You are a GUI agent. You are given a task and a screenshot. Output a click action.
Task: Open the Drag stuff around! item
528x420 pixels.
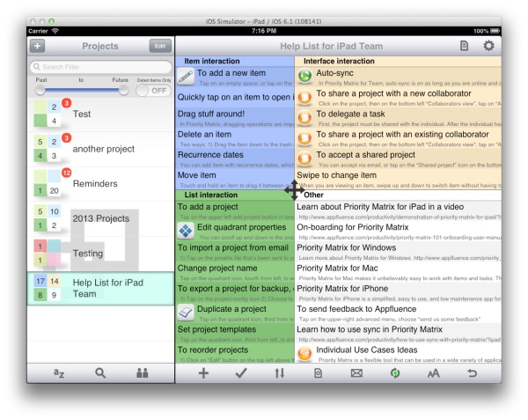tap(235, 117)
